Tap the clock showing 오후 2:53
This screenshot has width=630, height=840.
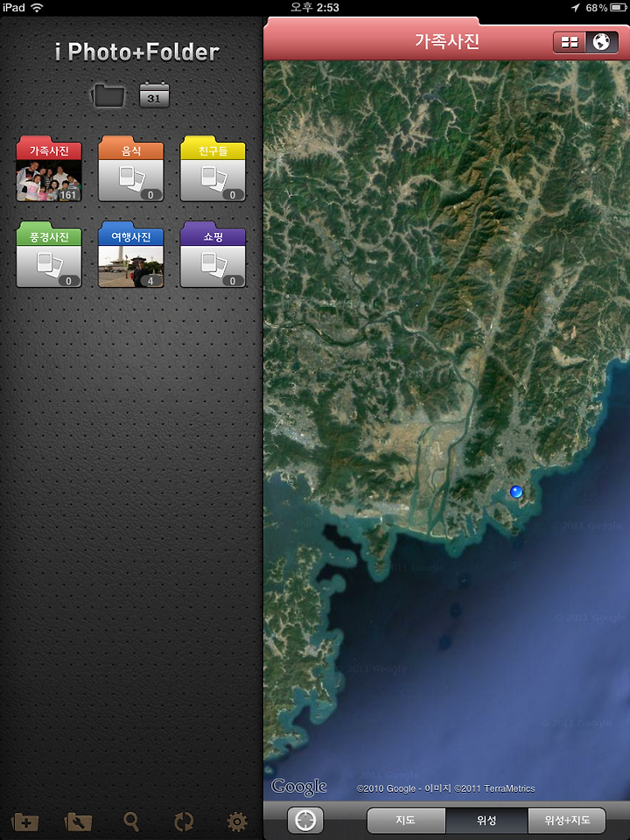click(x=315, y=8)
